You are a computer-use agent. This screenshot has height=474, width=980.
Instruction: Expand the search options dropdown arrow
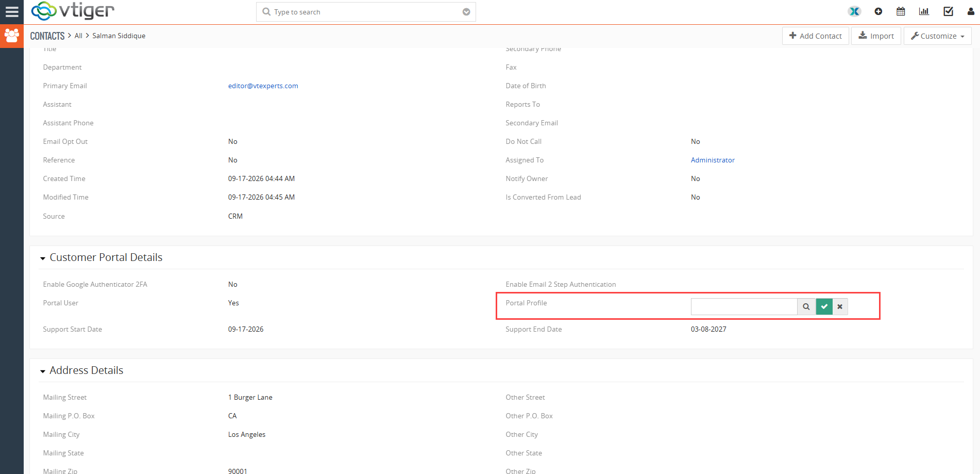pos(466,12)
